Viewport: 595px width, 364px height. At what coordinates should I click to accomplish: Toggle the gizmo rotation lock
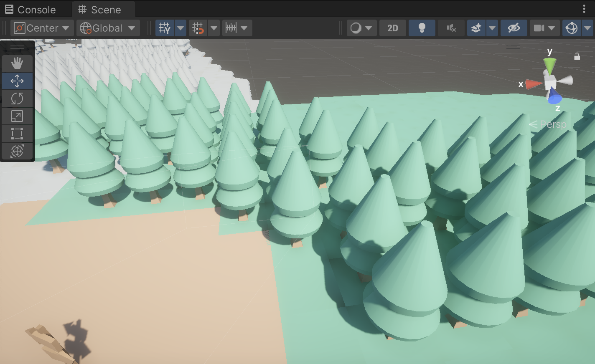577,56
